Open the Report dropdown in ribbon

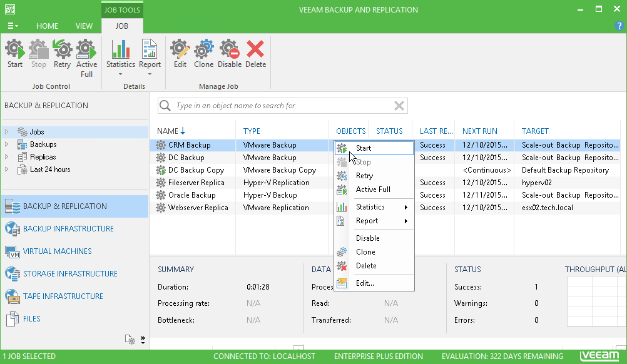click(150, 58)
